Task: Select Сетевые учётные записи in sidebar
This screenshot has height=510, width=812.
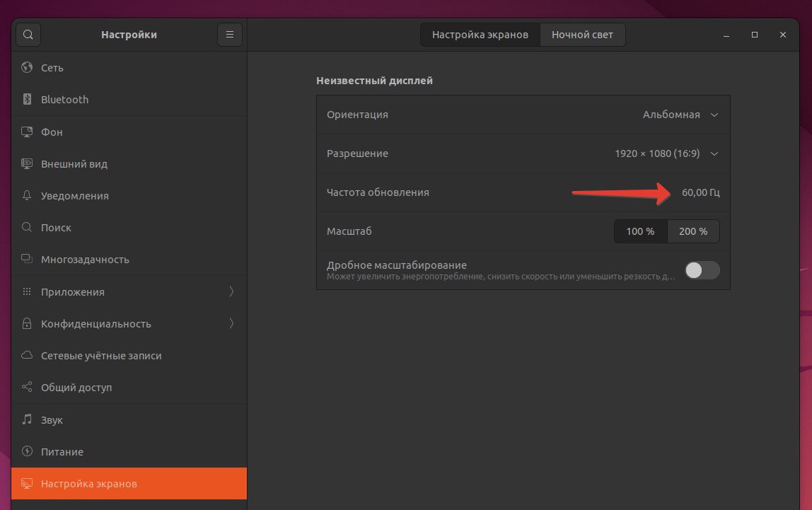Action: (x=129, y=356)
